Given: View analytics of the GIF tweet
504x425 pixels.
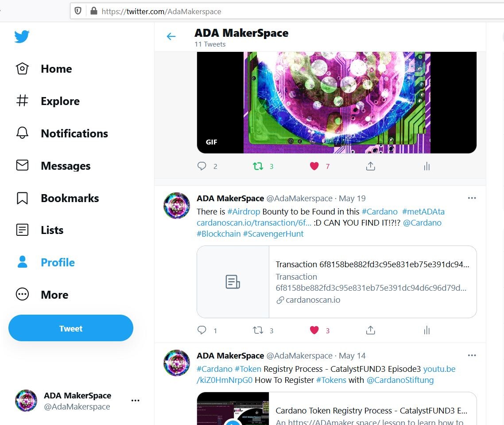Looking at the screenshot, I should click(x=426, y=166).
